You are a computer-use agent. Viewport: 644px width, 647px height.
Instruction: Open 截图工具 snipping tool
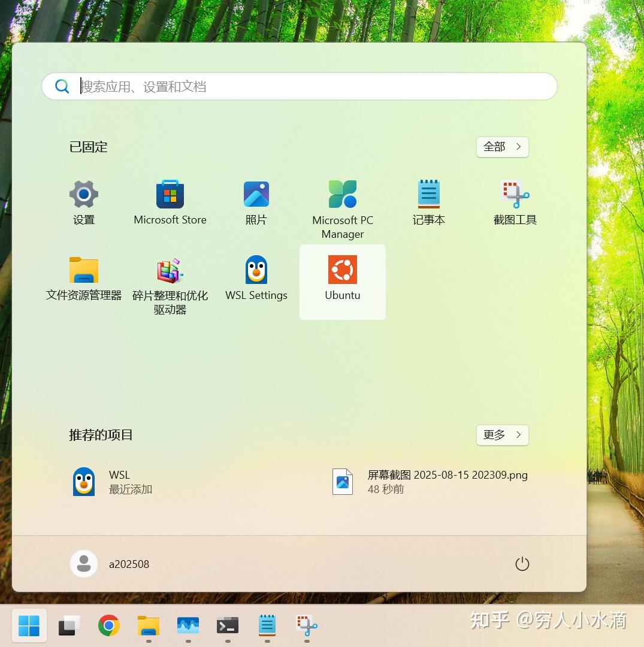point(515,194)
